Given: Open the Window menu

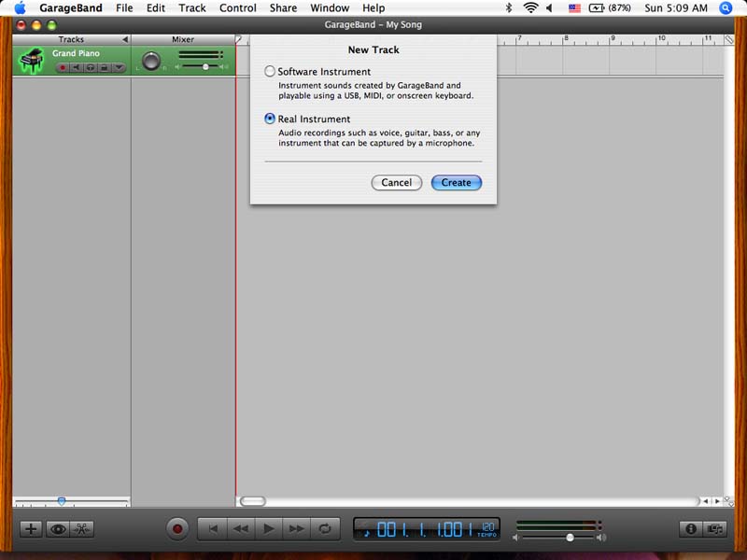Looking at the screenshot, I should tap(330, 8).
